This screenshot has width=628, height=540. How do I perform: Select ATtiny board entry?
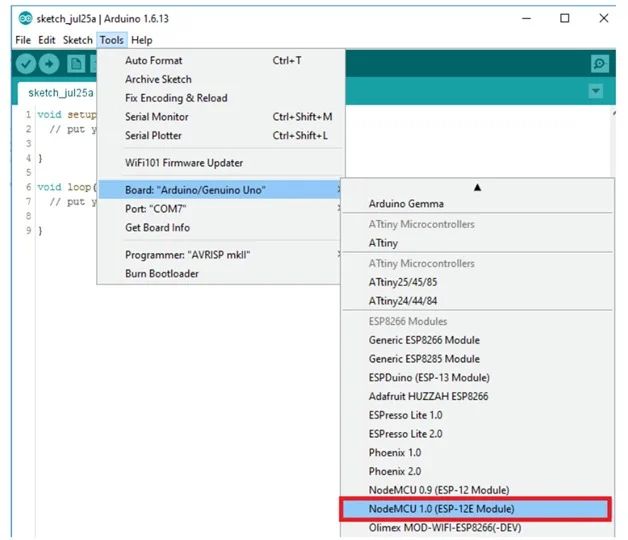(x=477, y=243)
